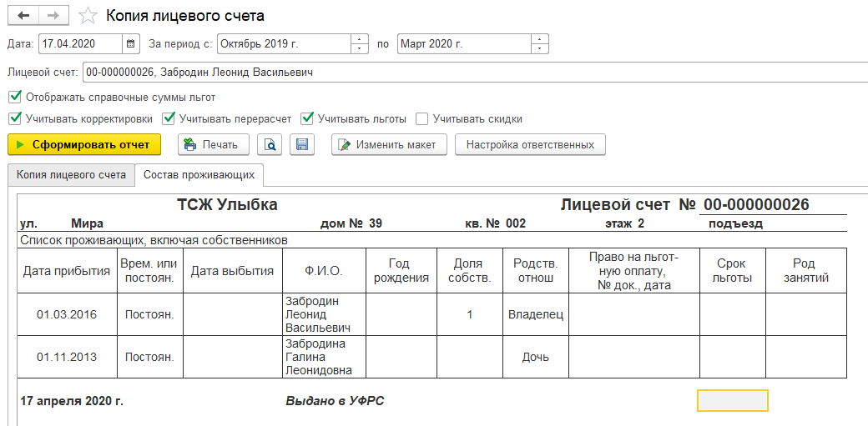The width and height of the screenshot is (868, 426).
Task: Select the 'Состав проживающих' tab
Action: (x=199, y=175)
